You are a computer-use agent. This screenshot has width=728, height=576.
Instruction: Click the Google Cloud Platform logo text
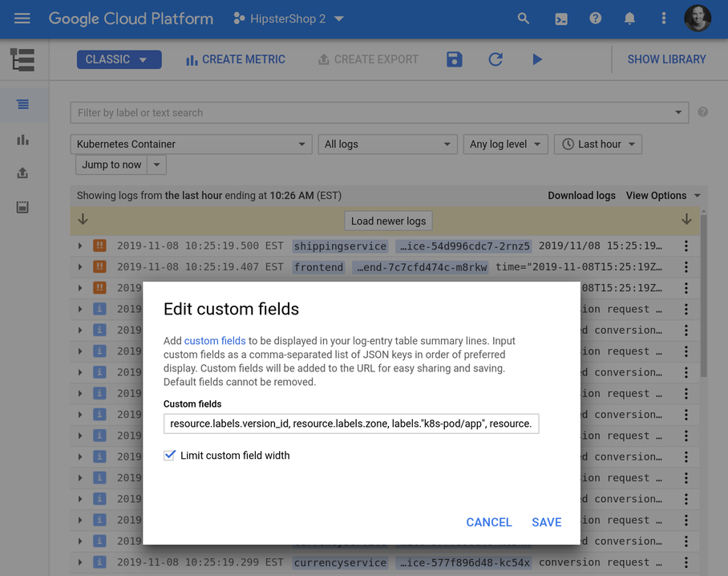coord(131,18)
